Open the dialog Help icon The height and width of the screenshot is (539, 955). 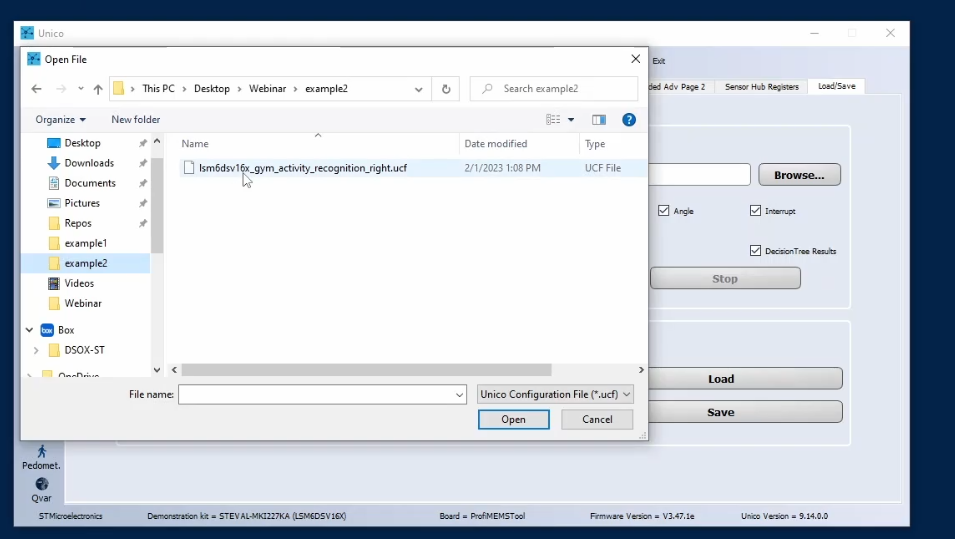[629, 119]
